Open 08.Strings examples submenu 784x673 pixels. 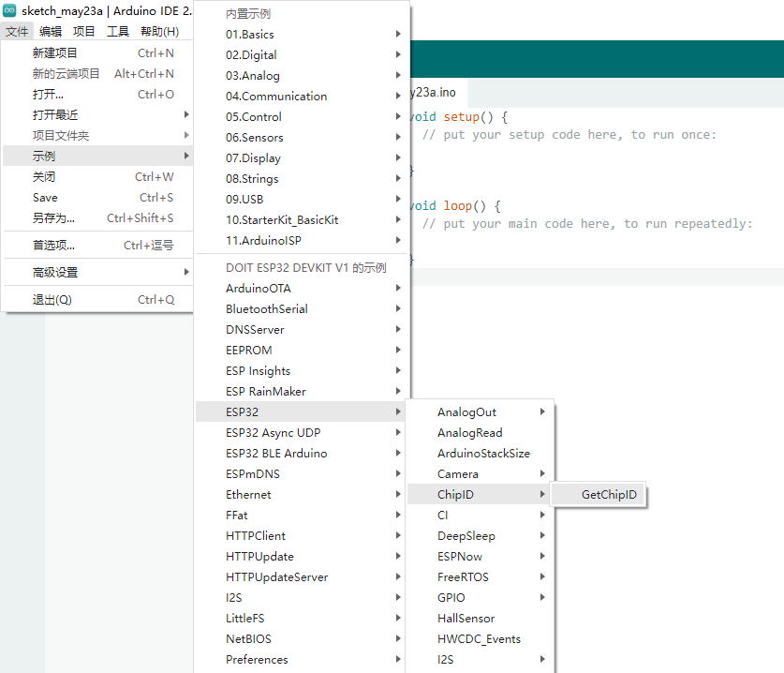pyautogui.click(x=302, y=179)
